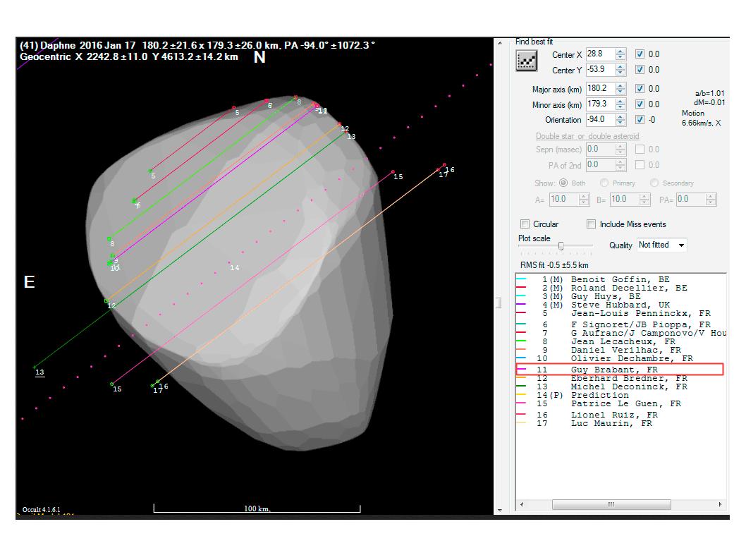Select observer row "Benoit Goffin, BE"
This screenshot has height=560, width=746.
coord(620,279)
